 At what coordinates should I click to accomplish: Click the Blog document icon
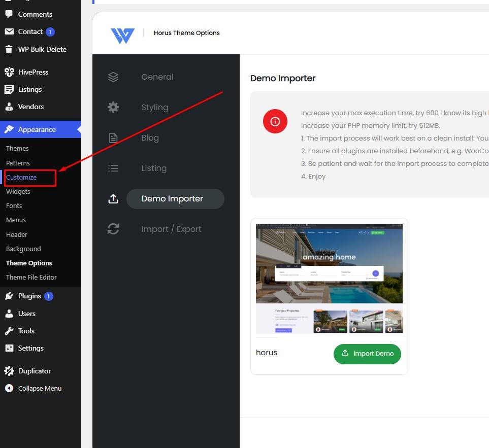[x=113, y=137]
